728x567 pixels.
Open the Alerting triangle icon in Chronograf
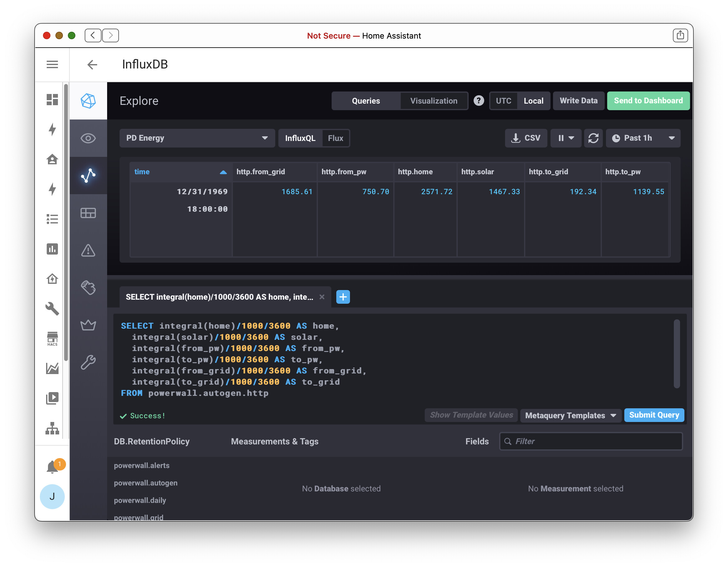88,251
